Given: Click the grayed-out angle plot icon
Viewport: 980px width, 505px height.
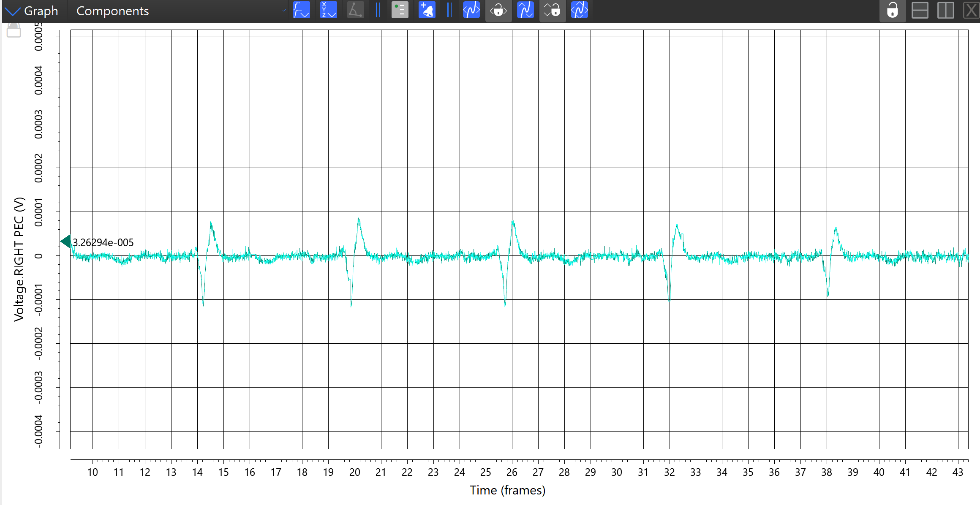Looking at the screenshot, I should pyautogui.click(x=355, y=10).
